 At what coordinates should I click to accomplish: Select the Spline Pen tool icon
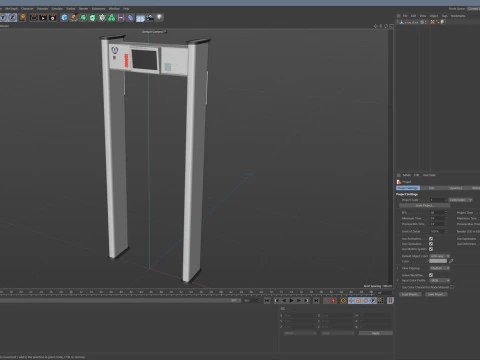click(x=74, y=18)
